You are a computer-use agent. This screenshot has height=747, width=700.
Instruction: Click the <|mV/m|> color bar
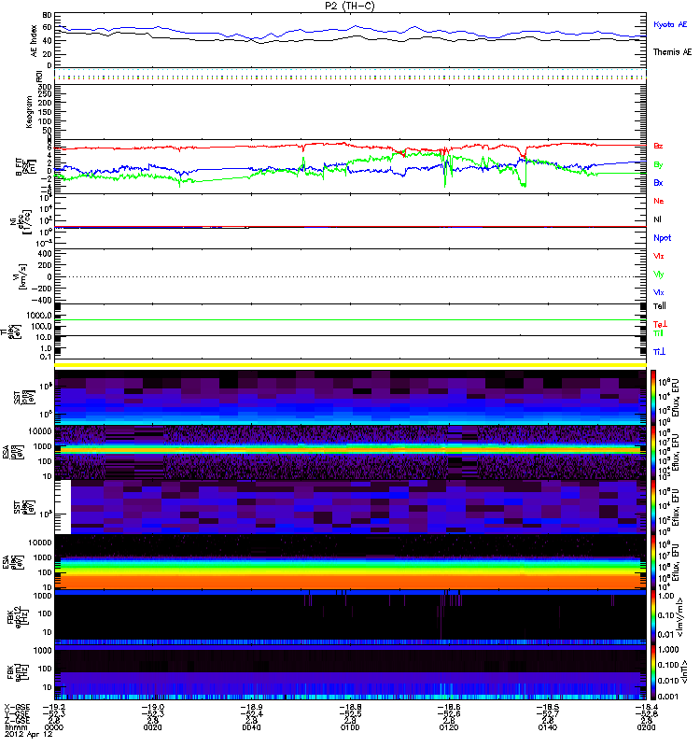653,617
